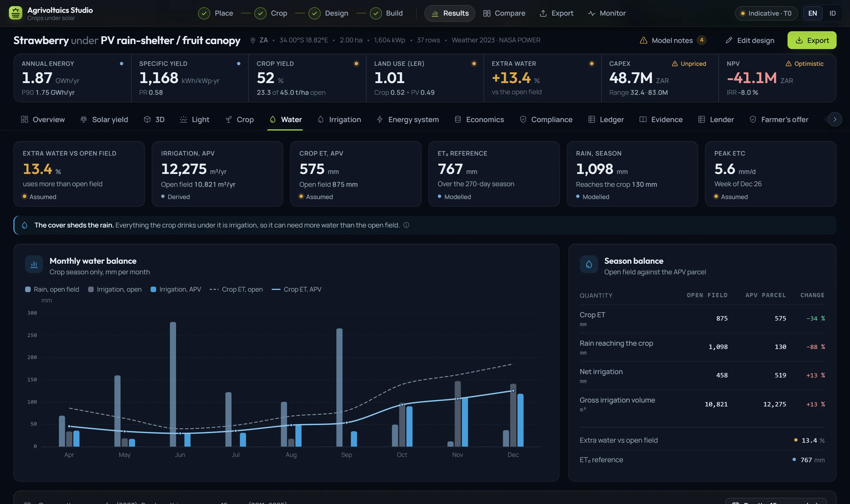Open Model notes
This screenshot has height=504, width=850.
[x=673, y=40]
